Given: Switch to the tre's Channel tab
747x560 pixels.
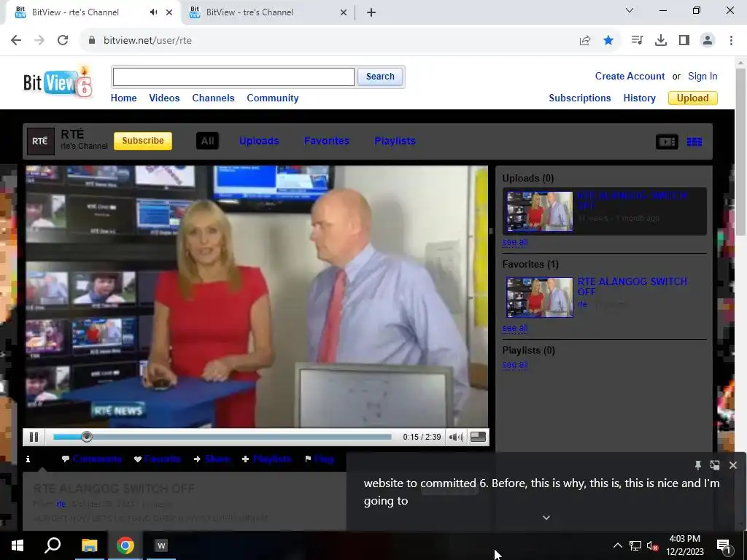Looking at the screenshot, I should [268, 12].
